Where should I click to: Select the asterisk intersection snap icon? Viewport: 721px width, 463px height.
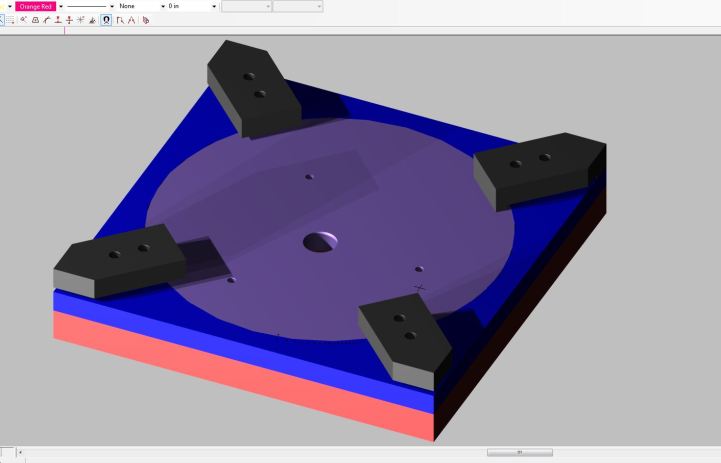[x=80, y=20]
